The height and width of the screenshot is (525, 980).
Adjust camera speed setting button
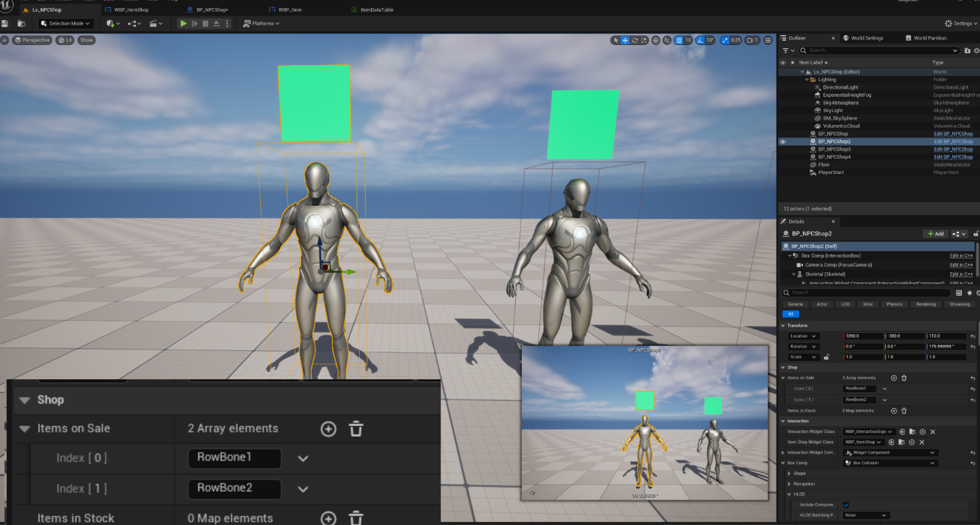pos(753,40)
